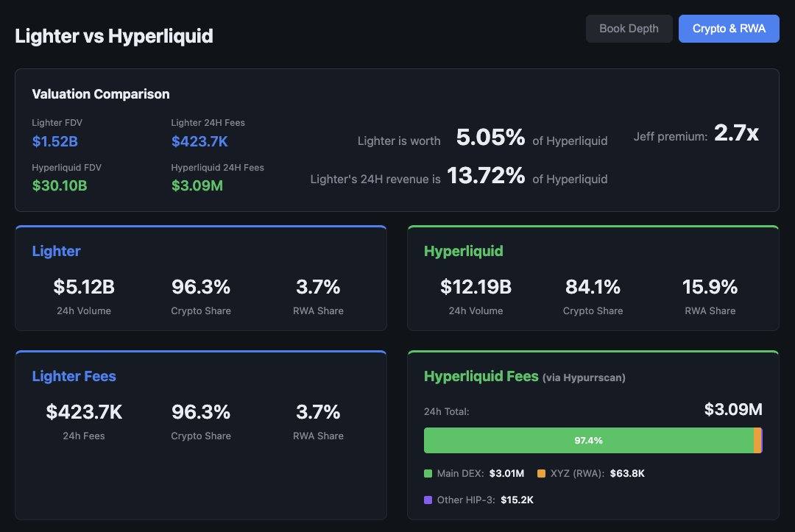Click Lighter's $5.12B 24h Volume figure
Image resolution: width=795 pixels, height=532 pixels.
coord(84,287)
